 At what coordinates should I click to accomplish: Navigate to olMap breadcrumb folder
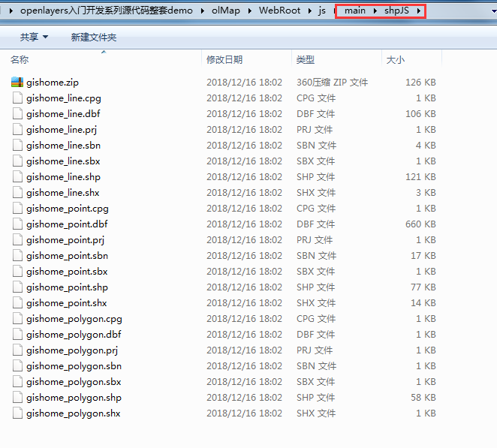point(226,11)
